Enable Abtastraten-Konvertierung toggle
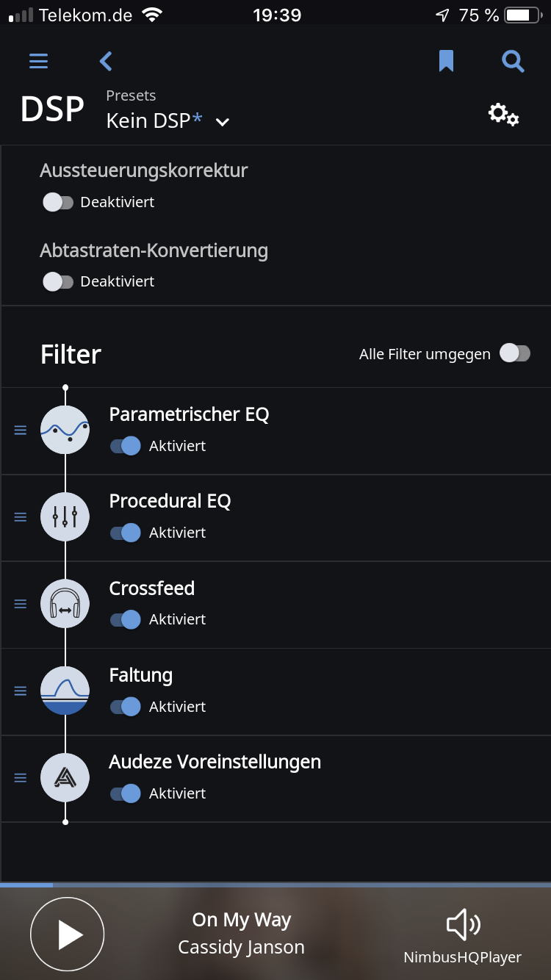 (58, 281)
